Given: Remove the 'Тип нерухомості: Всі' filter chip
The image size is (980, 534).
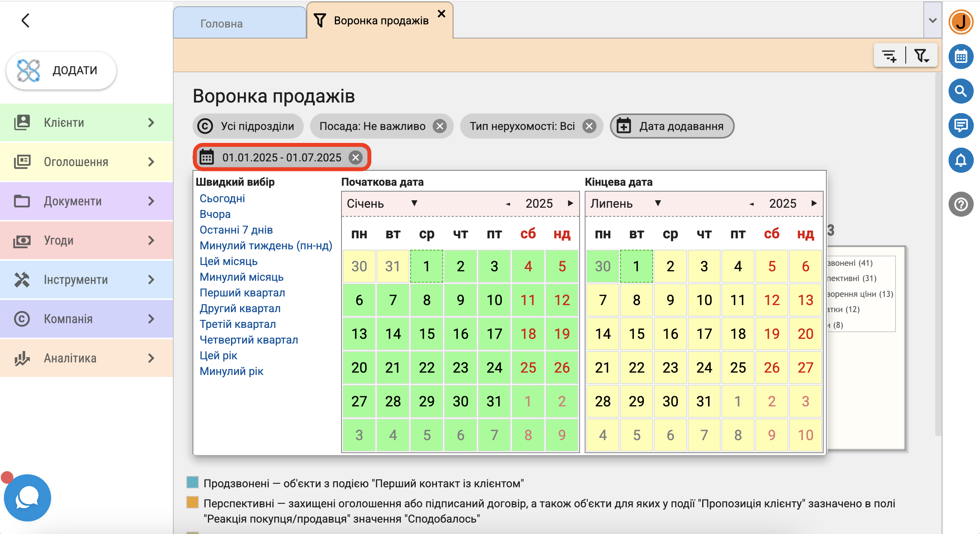Looking at the screenshot, I should pos(589,126).
